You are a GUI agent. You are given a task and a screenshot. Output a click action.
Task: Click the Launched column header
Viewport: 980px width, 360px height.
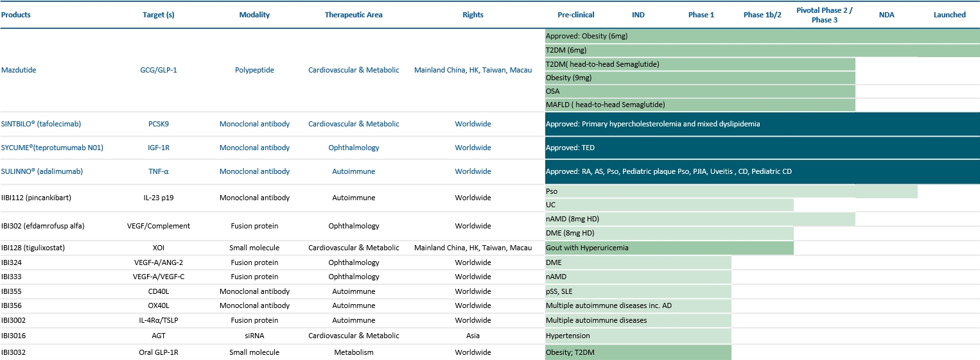(949, 15)
